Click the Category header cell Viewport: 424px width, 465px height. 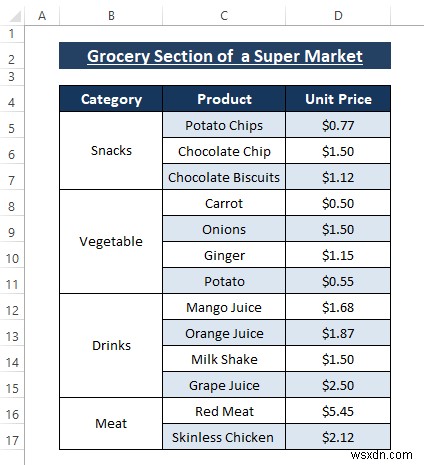111,99
